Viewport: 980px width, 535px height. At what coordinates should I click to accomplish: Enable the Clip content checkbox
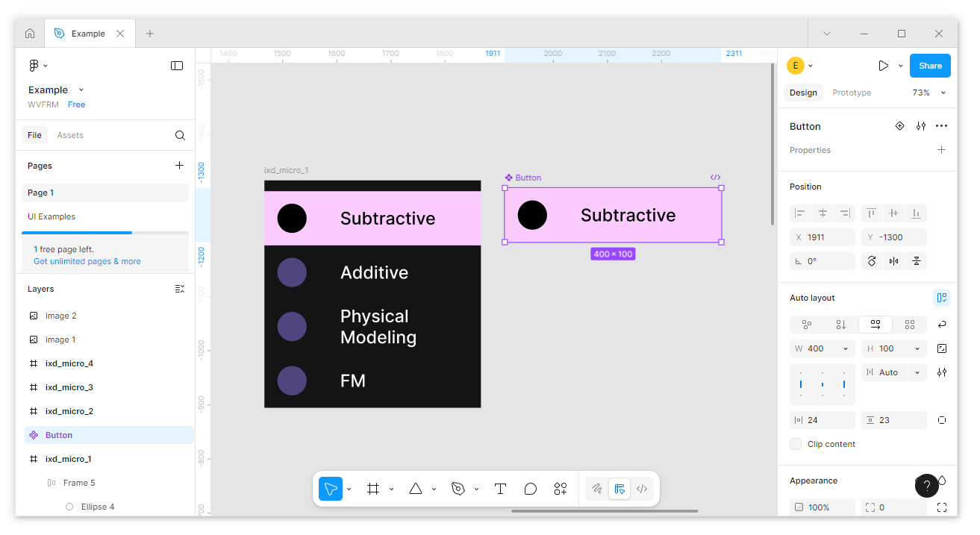point(796,444)
